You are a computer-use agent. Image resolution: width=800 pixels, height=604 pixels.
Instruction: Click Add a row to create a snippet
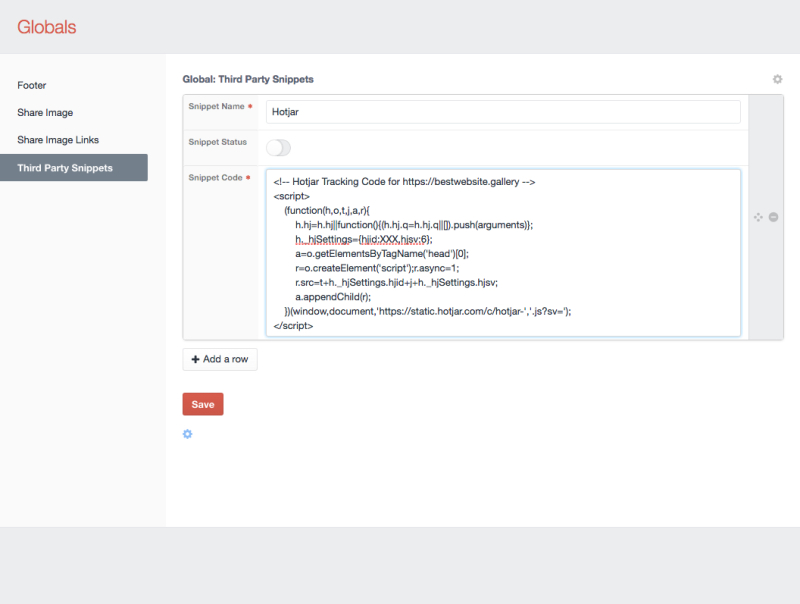click(x=219, y=359)
